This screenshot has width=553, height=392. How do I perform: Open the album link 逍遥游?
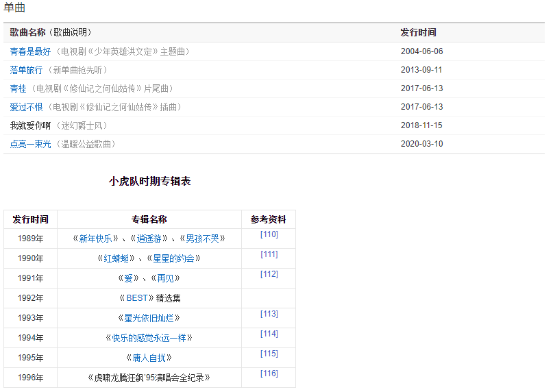tap(149, 239)
